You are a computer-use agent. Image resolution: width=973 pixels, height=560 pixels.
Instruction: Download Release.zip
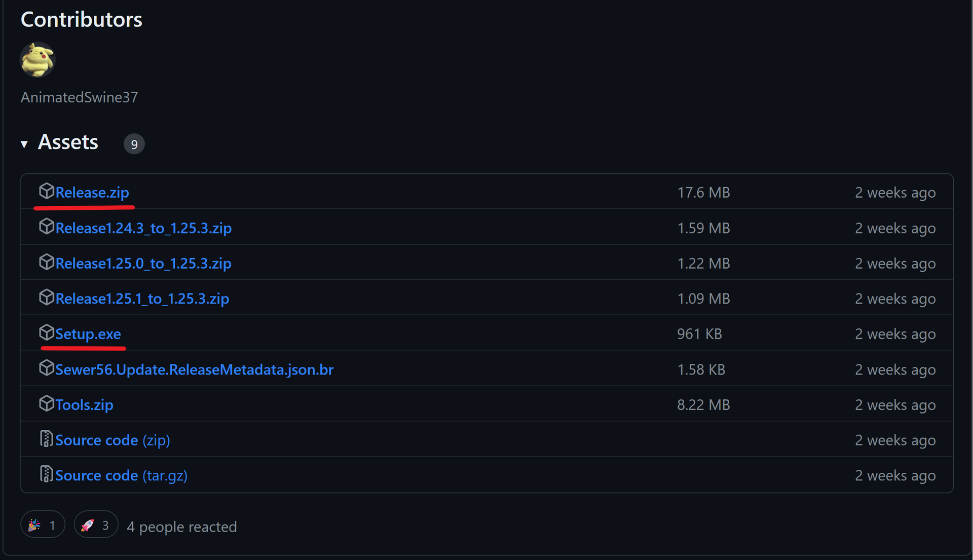click(92, 193)
